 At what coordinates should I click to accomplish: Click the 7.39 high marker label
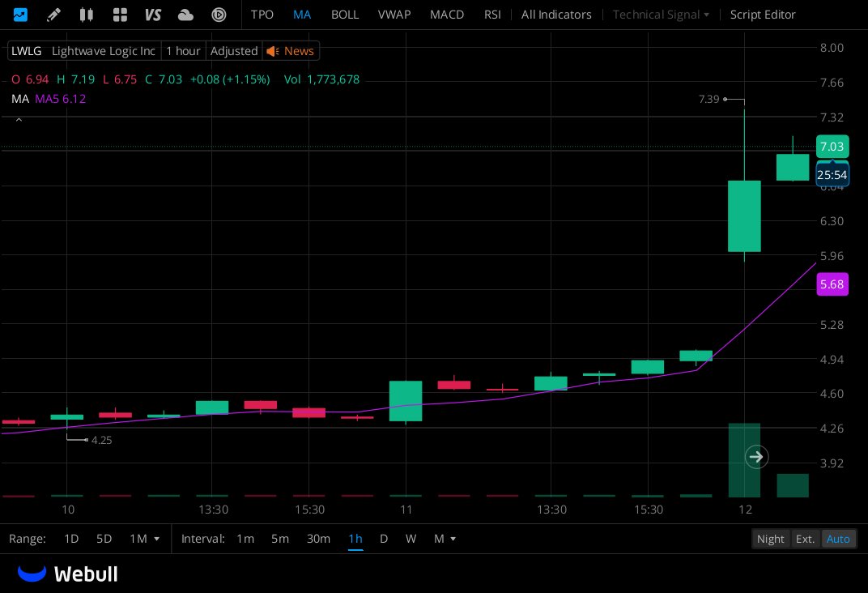pos(708,99)
